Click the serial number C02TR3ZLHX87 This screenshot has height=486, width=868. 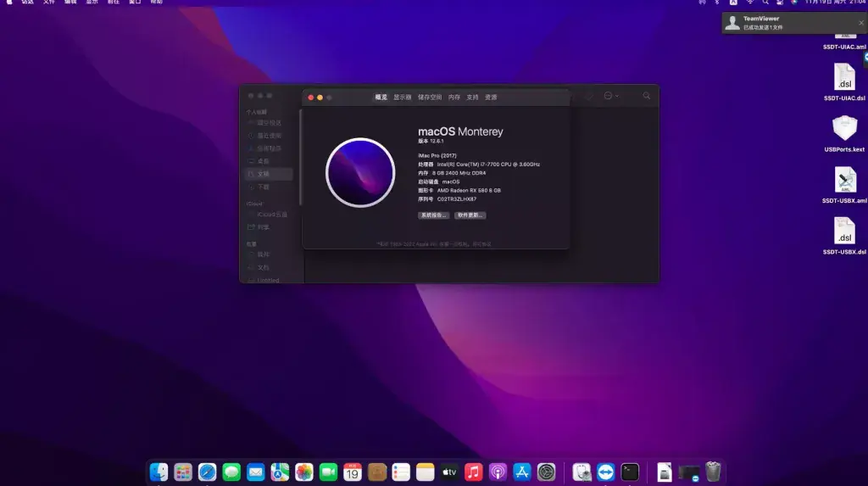tap(457, 199)
